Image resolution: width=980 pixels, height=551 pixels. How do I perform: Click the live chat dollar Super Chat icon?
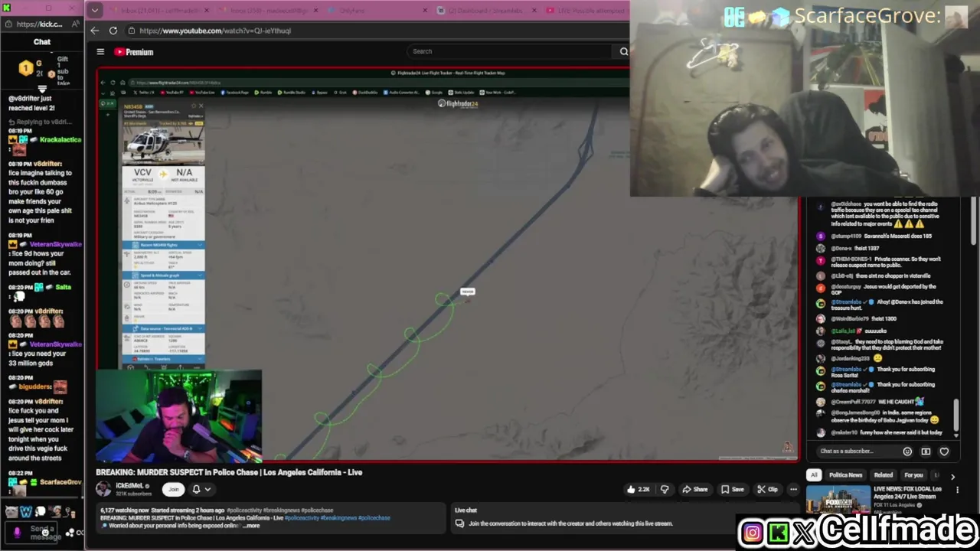(x=926, y=452)
